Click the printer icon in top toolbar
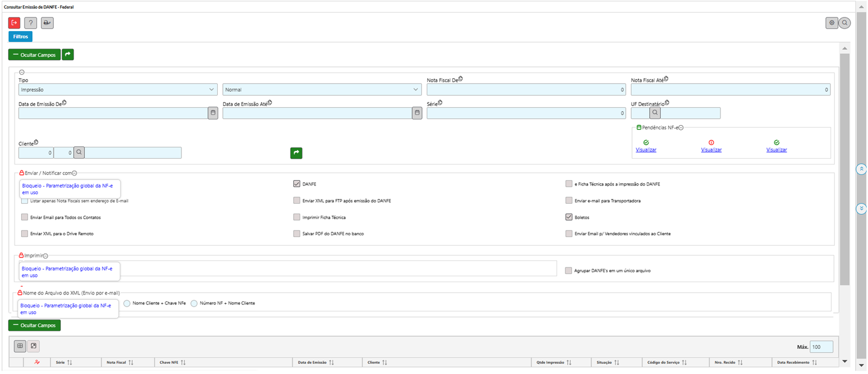868x374 pixels. [47, 23]
